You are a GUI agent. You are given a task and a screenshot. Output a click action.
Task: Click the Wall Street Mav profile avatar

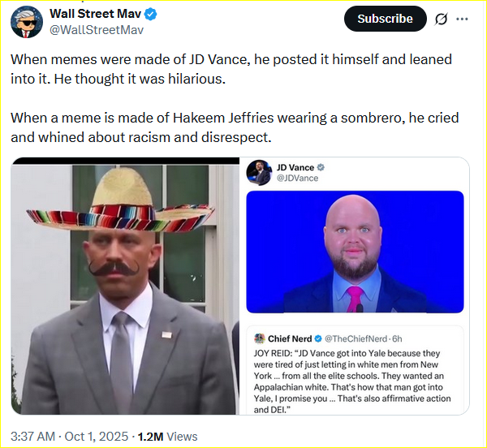(x=27, y=21)
